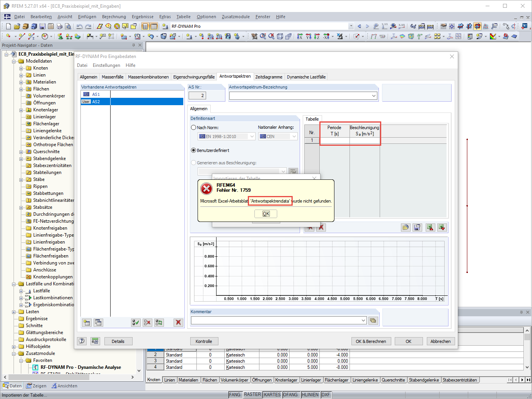Click the Kontrolle button
This screenshot has height=399, width=532.
(204, 341)
